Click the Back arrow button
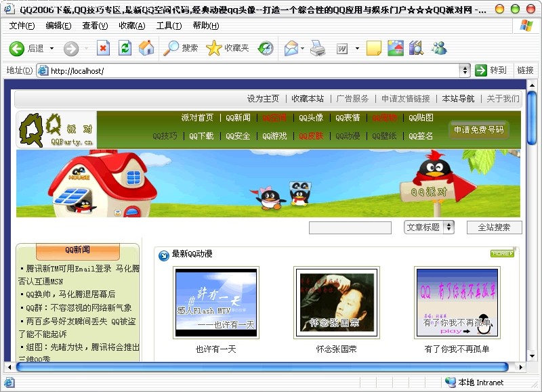 17,48
